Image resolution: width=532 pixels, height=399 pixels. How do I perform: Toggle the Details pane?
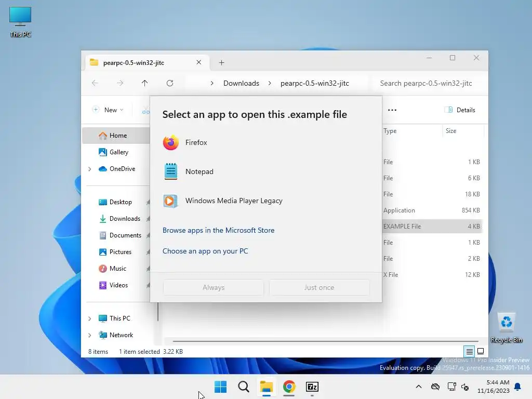[x=460, y=110]
